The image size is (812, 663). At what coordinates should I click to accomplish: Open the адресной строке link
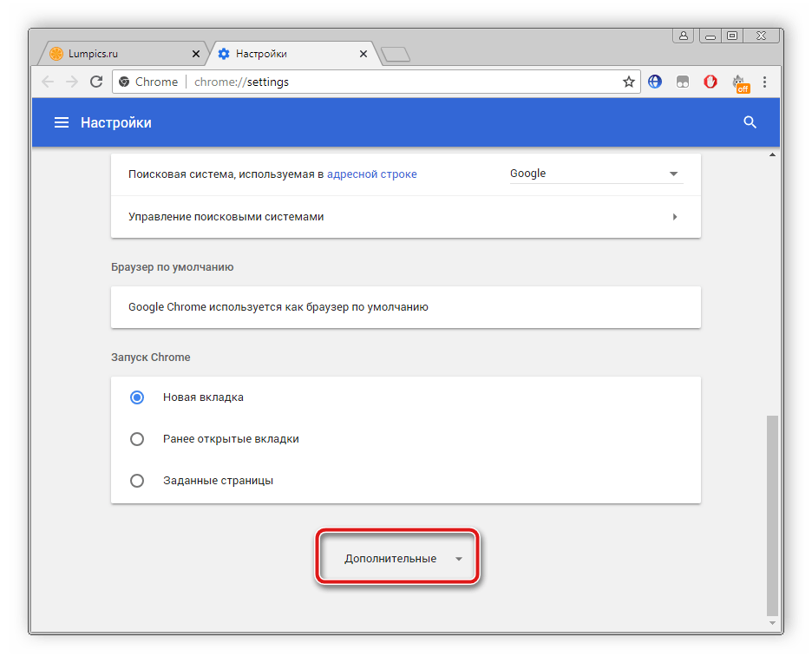point(371,174)
